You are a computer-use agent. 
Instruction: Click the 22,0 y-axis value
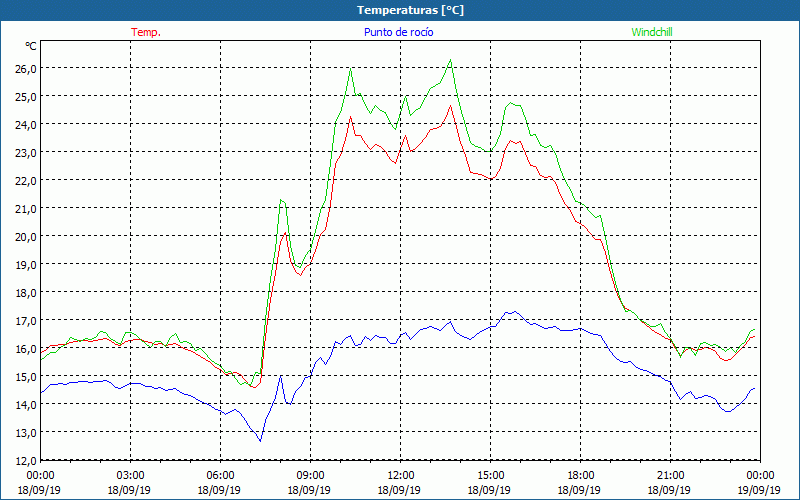(26, 181)
